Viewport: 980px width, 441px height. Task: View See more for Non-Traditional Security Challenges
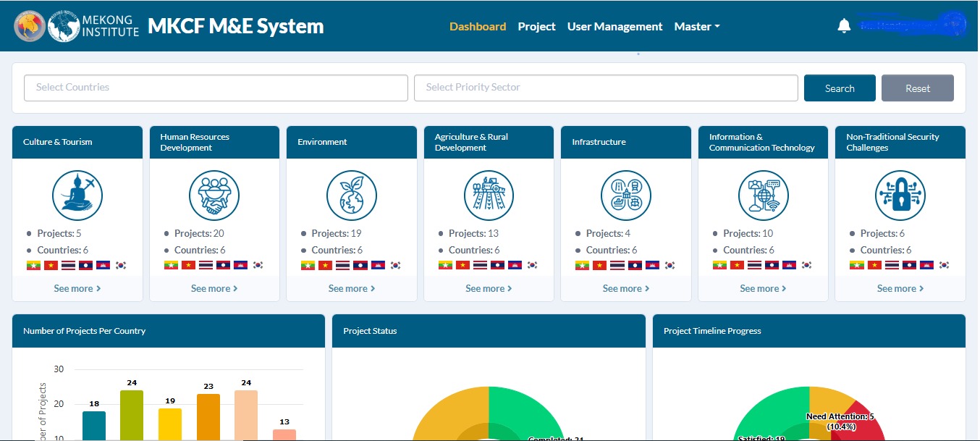[900, 288]
